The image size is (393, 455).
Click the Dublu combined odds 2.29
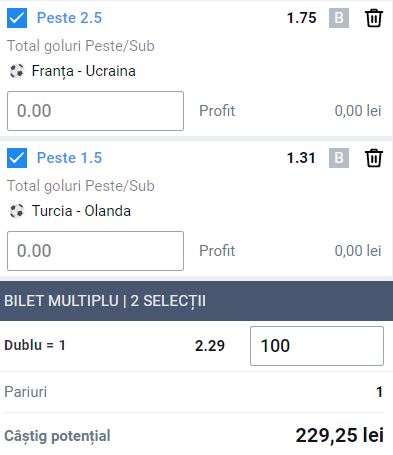210,346
